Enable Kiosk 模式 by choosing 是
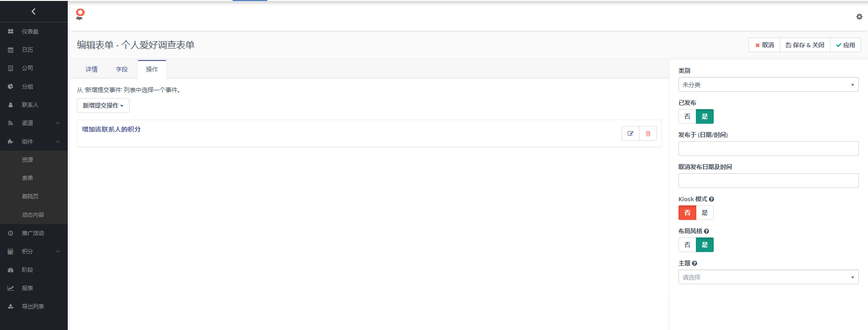Viewport: 868px width, 330px height. pos(705,213)
